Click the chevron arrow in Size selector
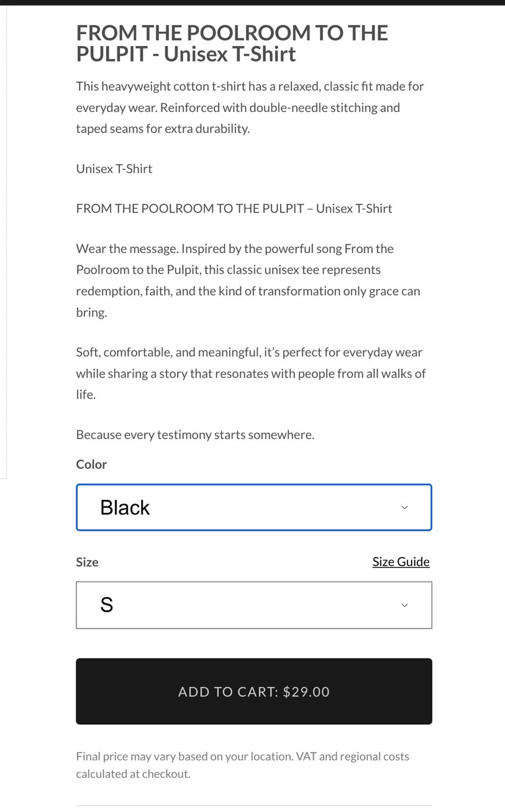505x812 pixels. tap(404, 605)
